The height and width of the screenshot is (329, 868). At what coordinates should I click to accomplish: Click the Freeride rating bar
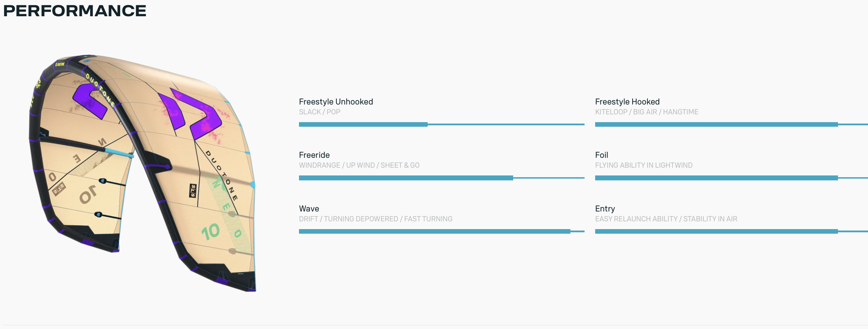442,178
